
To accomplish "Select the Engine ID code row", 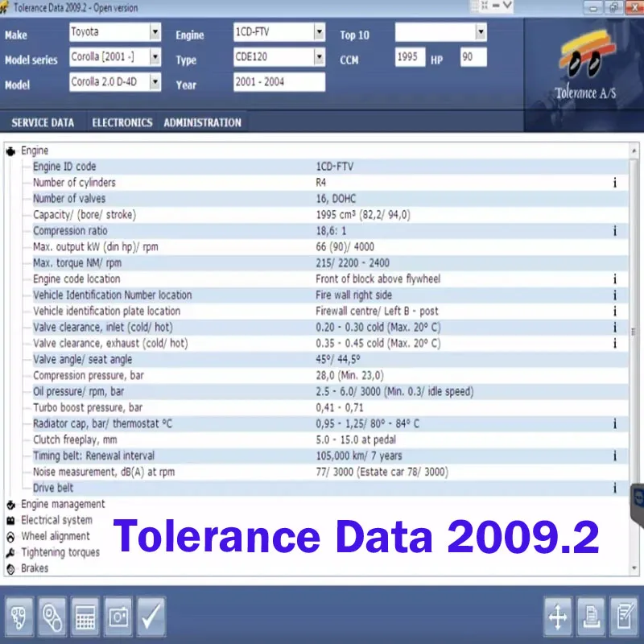I will pos(331,167).
